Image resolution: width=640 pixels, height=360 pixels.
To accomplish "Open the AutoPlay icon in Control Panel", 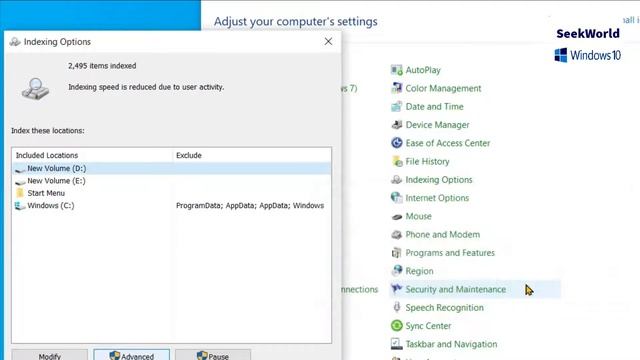I will coord(396,70).
